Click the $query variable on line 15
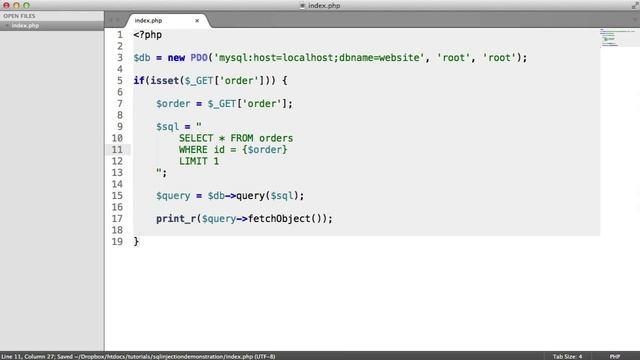640x360 pixels. (x=173, y=196)
